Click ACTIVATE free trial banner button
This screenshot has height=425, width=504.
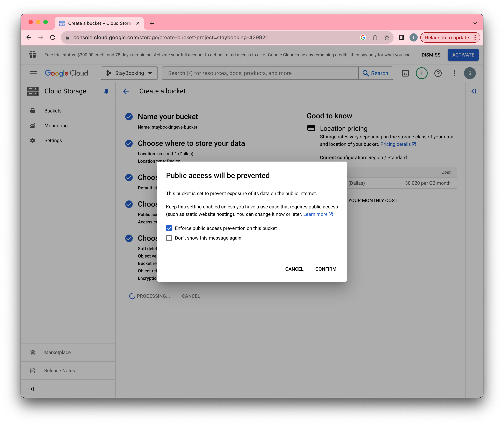[463, 54]
